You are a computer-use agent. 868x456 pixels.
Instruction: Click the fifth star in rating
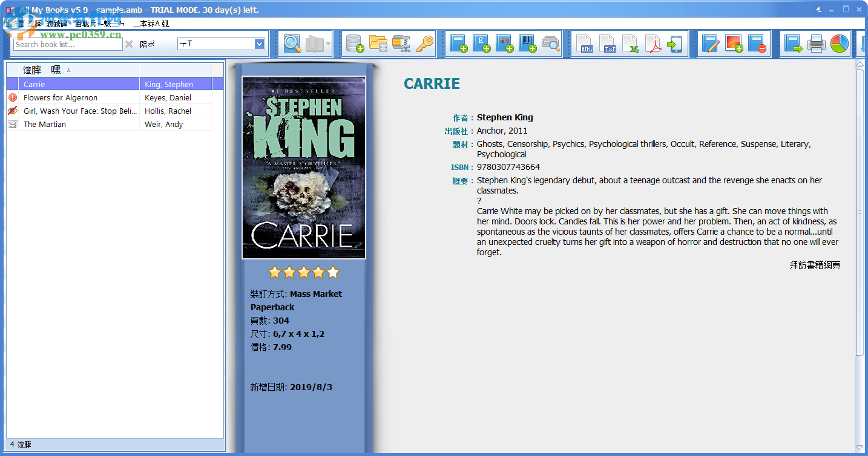[333, 272]
